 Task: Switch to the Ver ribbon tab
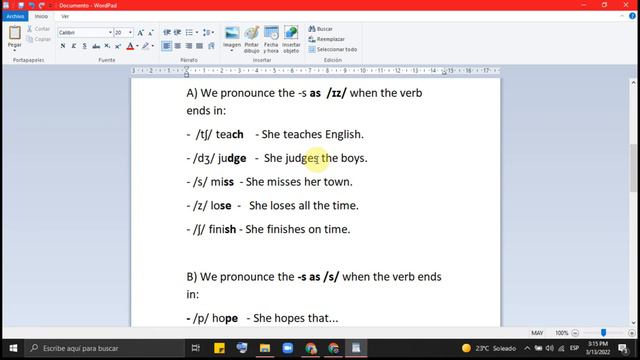click(x=65, y=16)
